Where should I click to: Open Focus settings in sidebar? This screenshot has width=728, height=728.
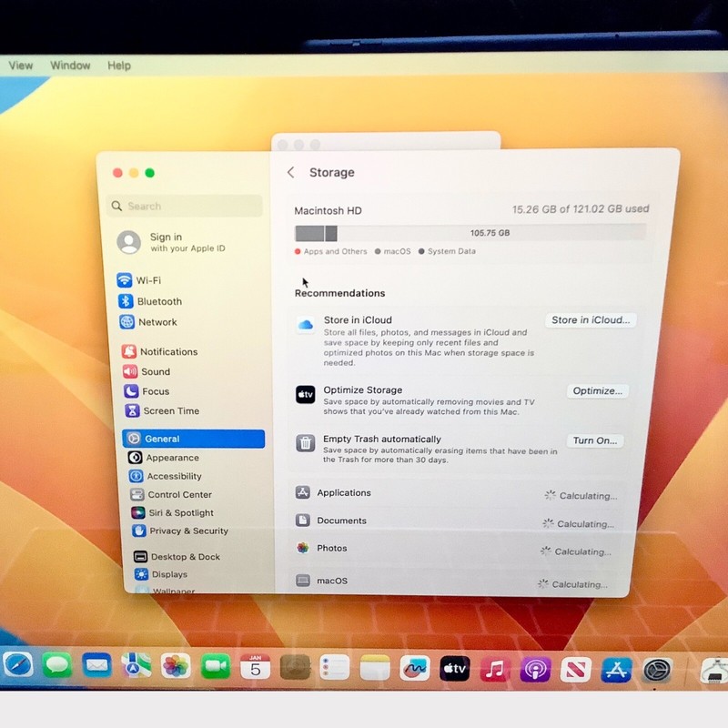point(147,391)
